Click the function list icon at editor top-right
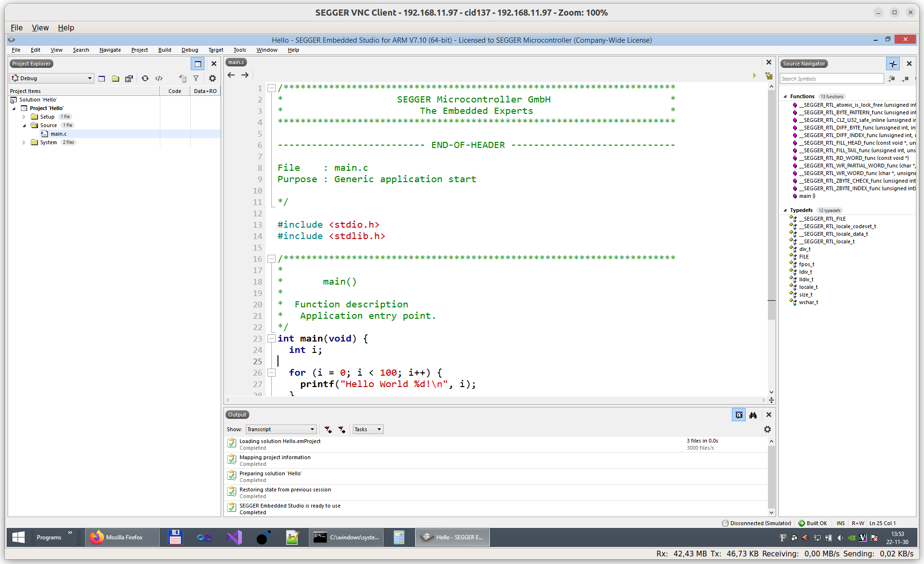This screenshot has height=564, width=924. [x=768, y=75]
